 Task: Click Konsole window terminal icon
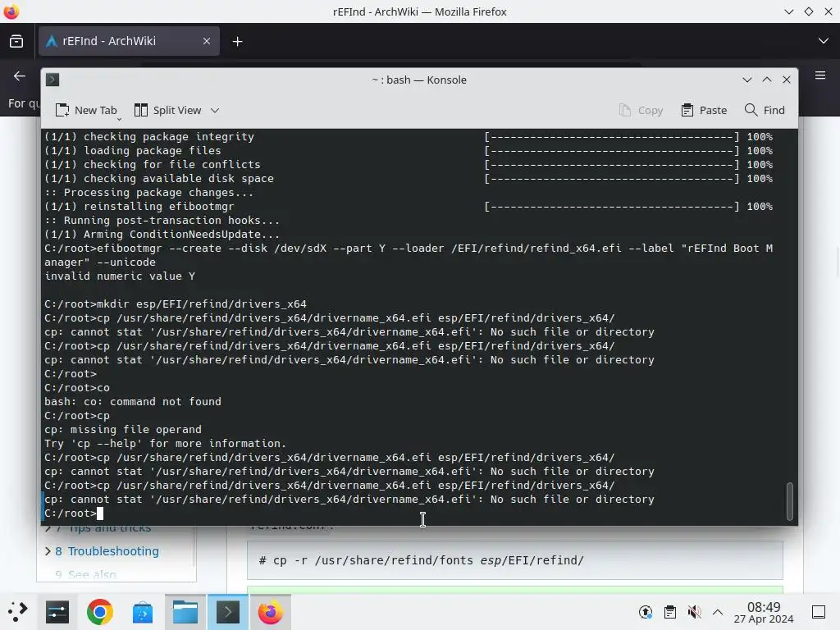click(x=52, y=80)
